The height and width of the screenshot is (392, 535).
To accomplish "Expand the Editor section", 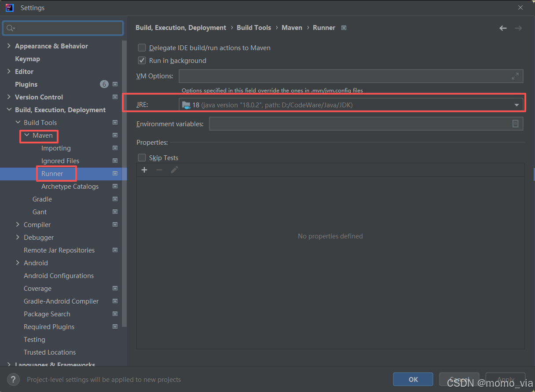I will [x=9, y=71].
